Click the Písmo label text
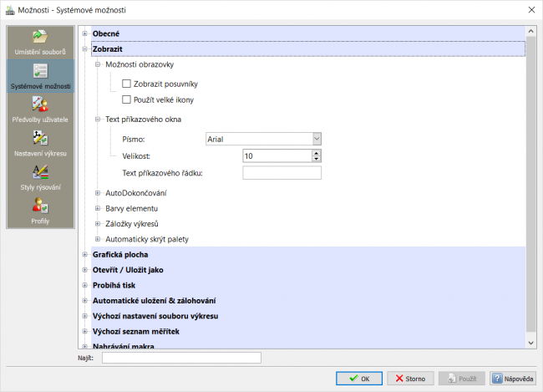This screenshot has height=392, width=543. (134, 140)
